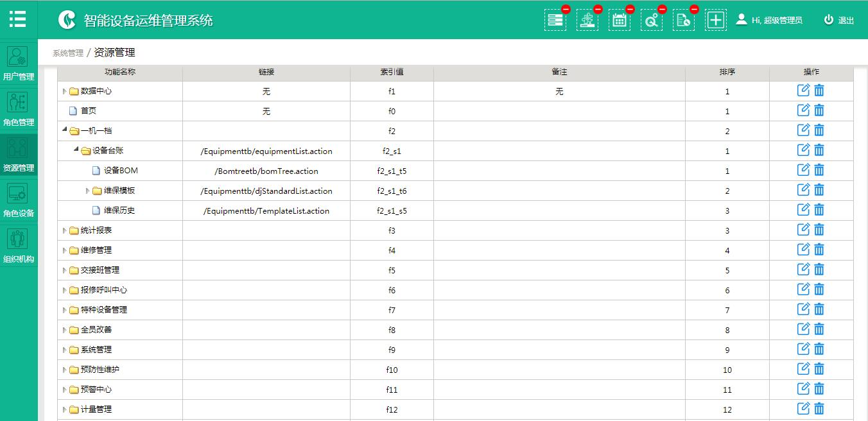
Task: Click the 排序 column header
Action: pyautogui.click(x=727, y=72)
